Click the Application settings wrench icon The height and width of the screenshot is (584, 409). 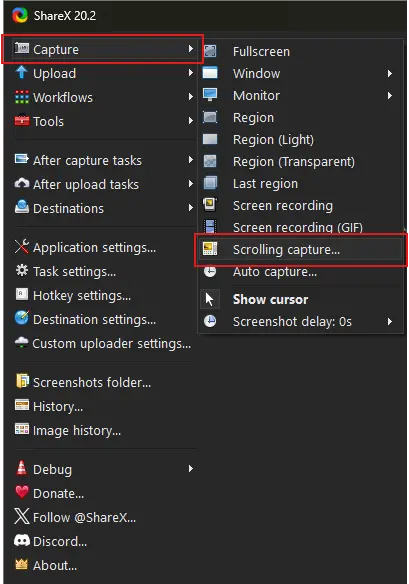pos(22,246)
